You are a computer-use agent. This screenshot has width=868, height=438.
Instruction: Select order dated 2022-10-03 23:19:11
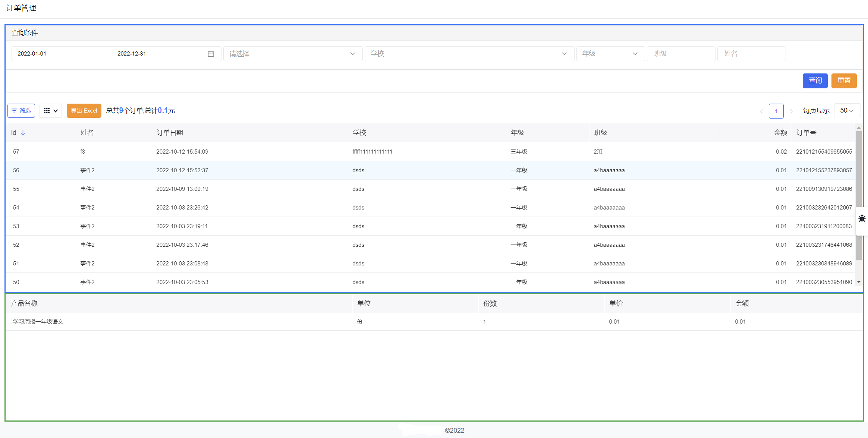(x=430, y=226)
